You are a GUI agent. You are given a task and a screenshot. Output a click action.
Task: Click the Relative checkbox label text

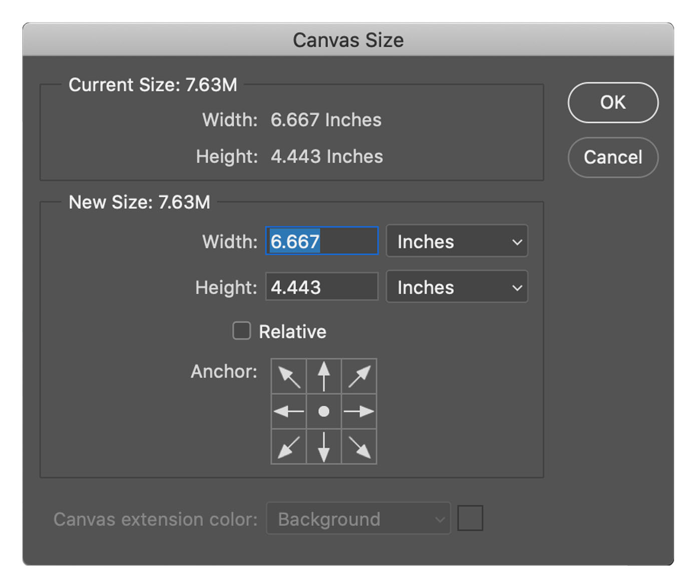292,332
